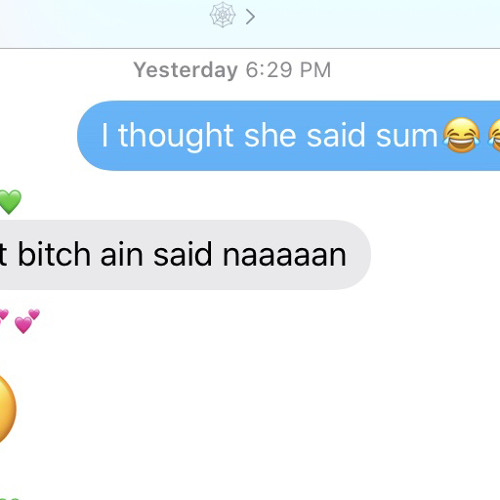The height and width of the screenshot is (500, 500).
Task: Select the gray "ain said naaaaan" bubble
Action: pyautogui.click(x=185, y=255)
